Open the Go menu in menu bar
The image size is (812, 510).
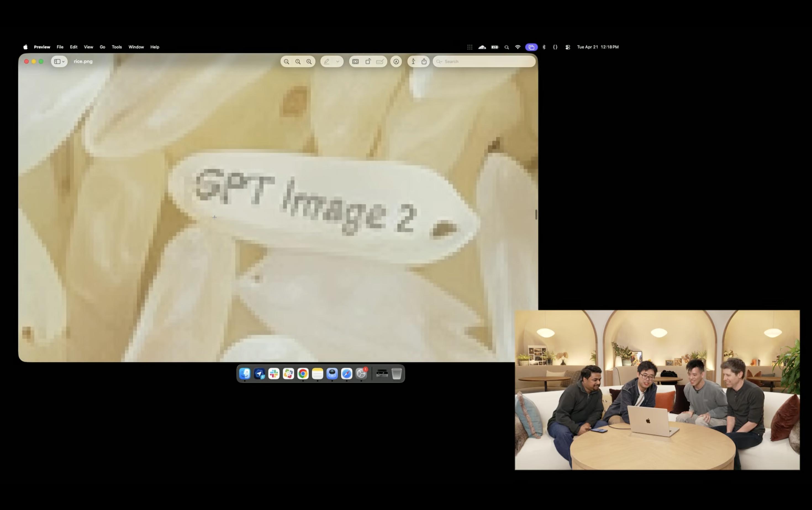click(102, 47)
